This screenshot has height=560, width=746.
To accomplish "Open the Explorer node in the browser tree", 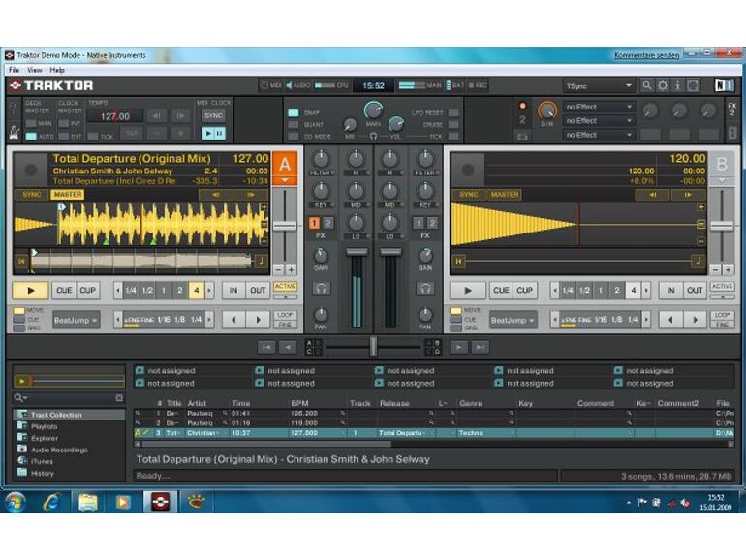I will [x=44, y=438].
